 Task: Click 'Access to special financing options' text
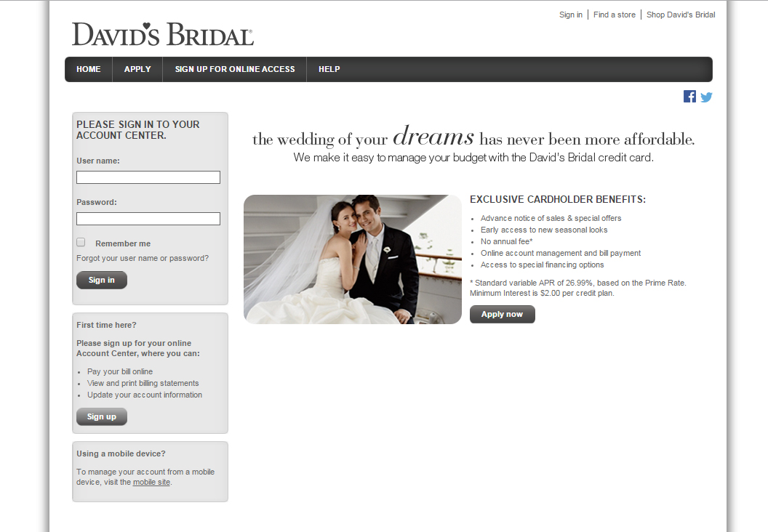point(543,265)
